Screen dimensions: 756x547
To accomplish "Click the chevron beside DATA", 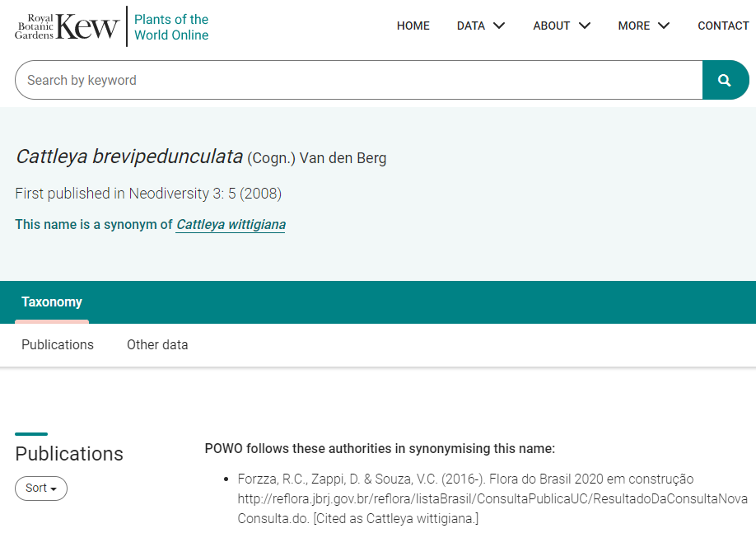I will point(499,26).
